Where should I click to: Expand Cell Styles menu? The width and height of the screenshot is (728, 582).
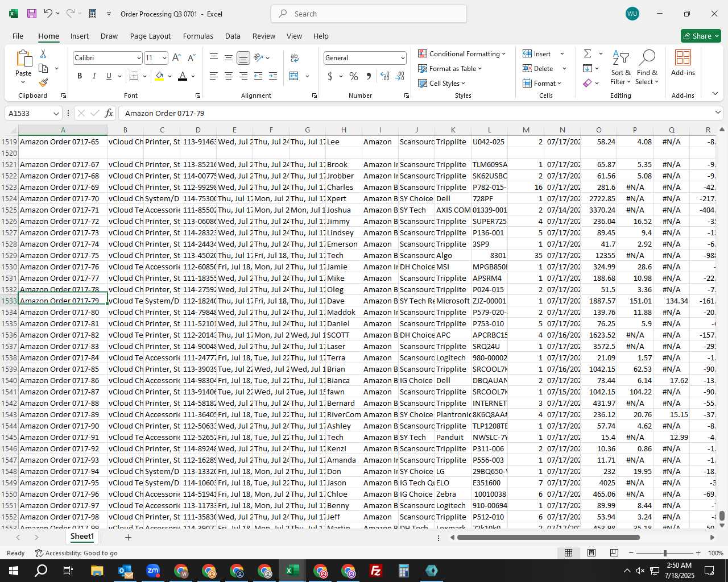click(x=442, y=83)
